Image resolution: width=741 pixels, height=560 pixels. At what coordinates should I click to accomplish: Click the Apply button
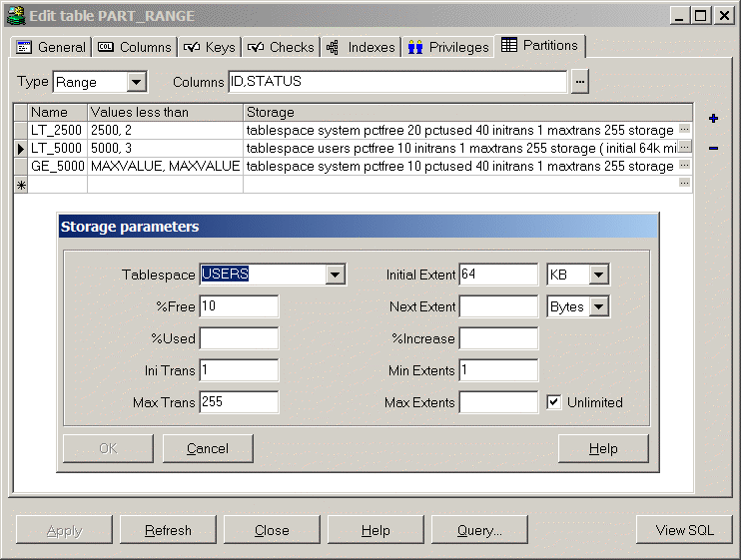pyautogui.click(x=64, y=530)
